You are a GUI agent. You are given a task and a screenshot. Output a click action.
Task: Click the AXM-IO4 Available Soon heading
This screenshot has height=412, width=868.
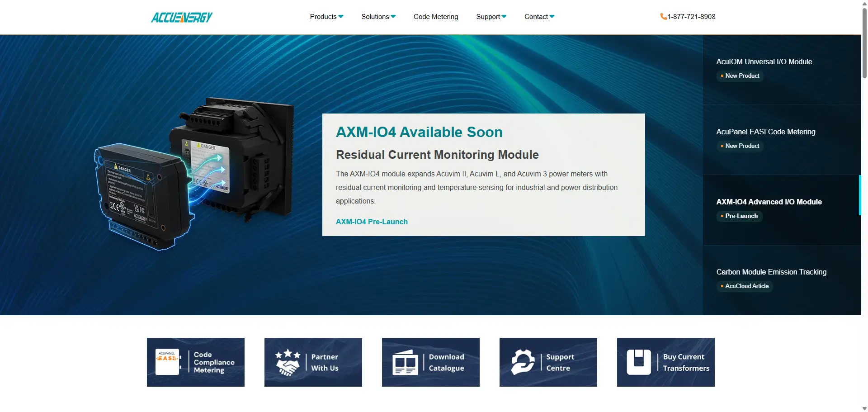tap(419, 132)
